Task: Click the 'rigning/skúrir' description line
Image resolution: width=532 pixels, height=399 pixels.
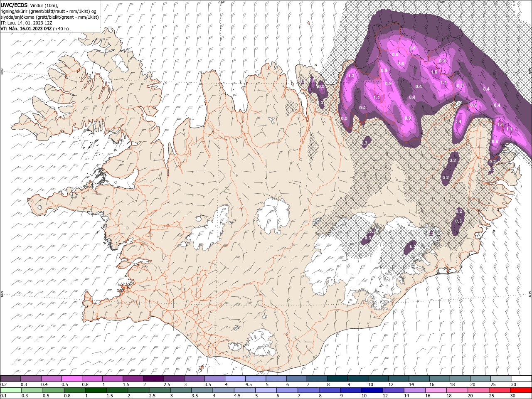Action: (x=48, y=11)
